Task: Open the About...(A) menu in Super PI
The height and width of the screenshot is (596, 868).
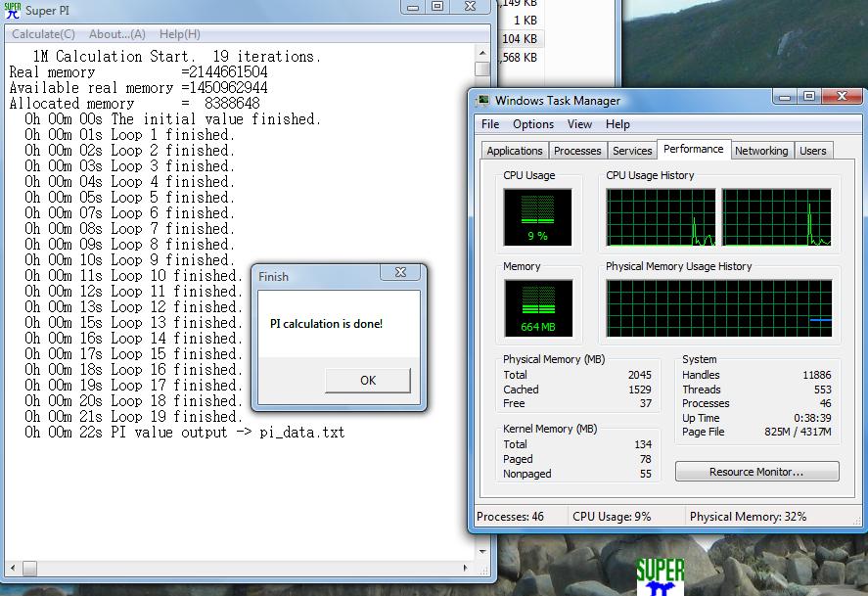Action: pos(117,34)
